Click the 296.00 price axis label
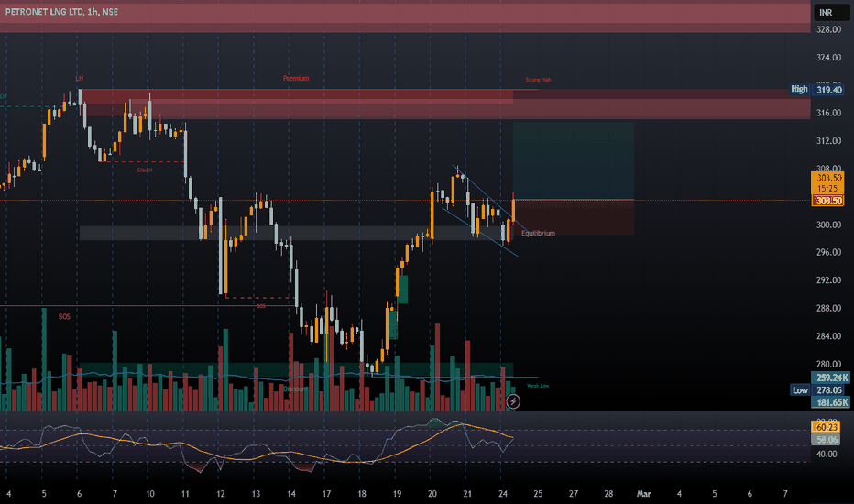854x504 pixels. 828,252
